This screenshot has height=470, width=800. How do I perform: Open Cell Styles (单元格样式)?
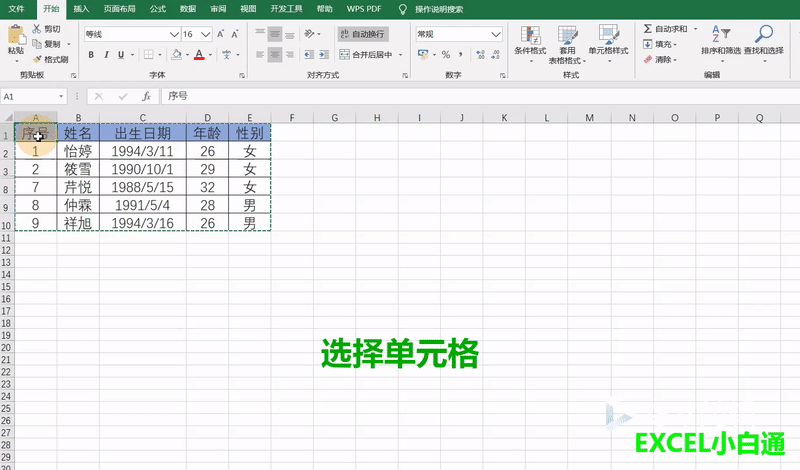(608, 44)
